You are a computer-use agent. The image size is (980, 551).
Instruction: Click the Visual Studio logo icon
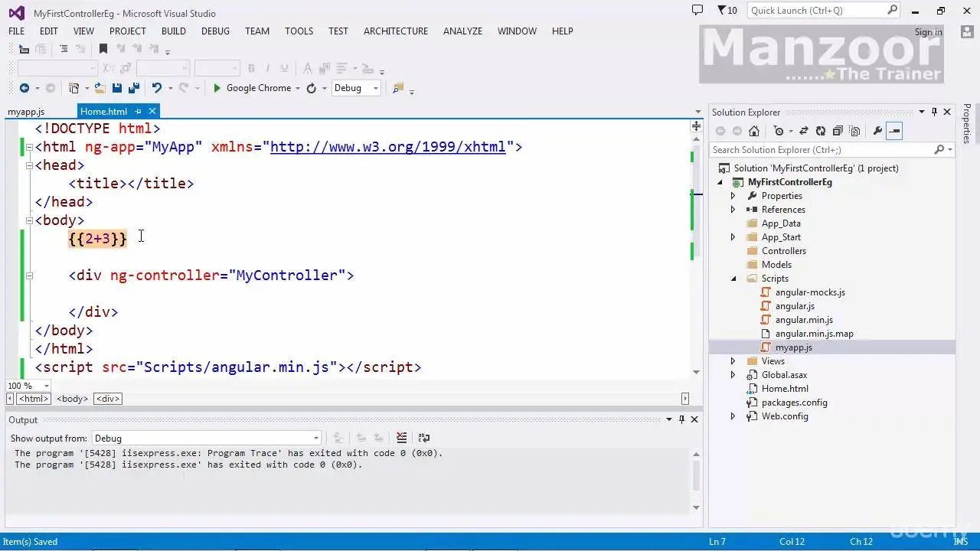16,13
